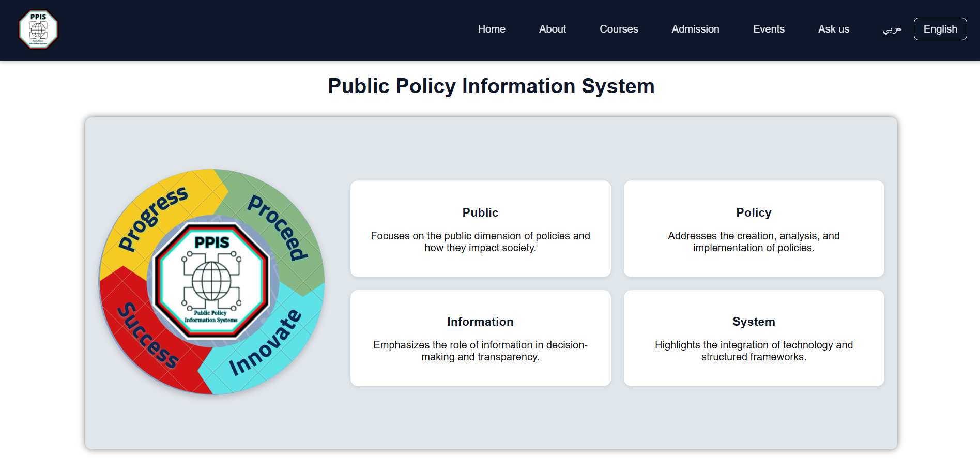Image resolution: width=980 pixels, height=471 pixels.
Task: Select the Information info card
Action: pos(480,338)
